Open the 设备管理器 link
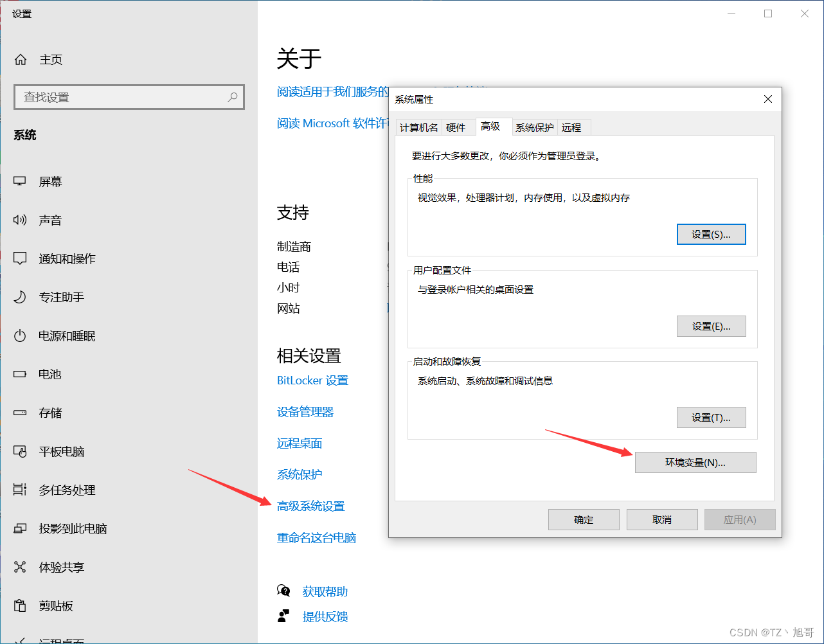This screenshot has height=644, width=824. pyautogui.click(x=305, y=412)
